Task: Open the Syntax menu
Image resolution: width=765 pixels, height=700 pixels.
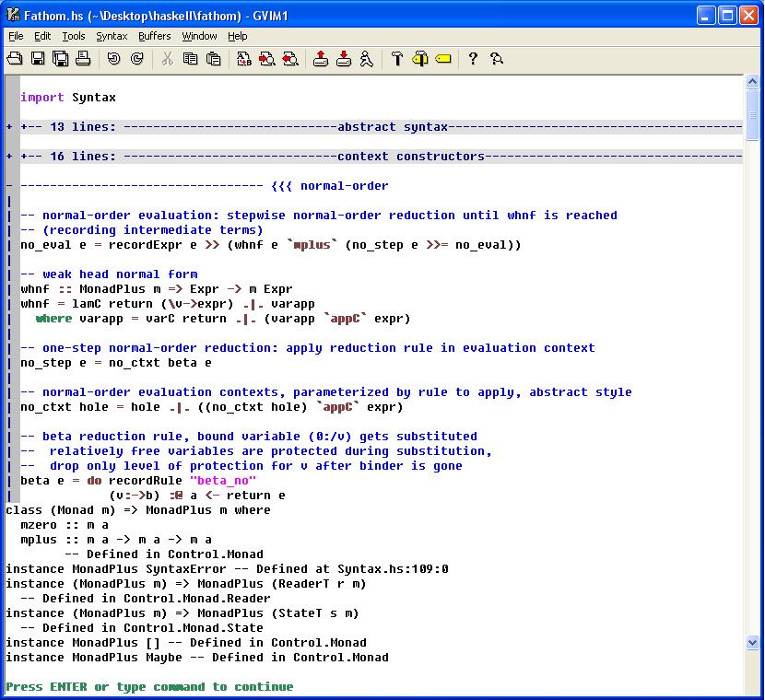Action: pos(112,36)
